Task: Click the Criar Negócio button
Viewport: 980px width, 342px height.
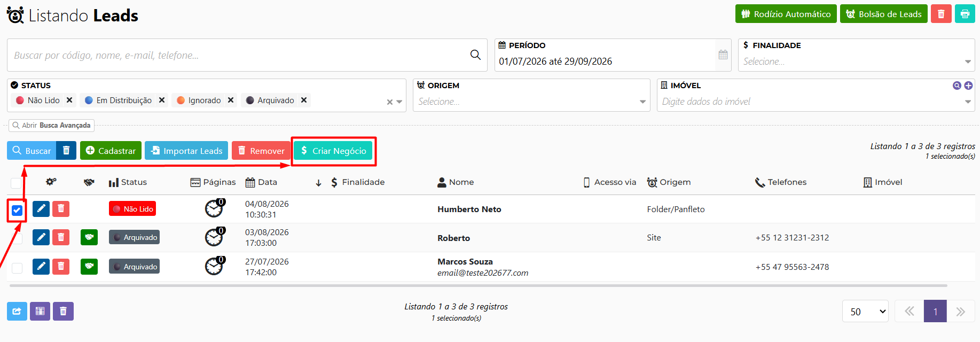Action: point(333,151)
